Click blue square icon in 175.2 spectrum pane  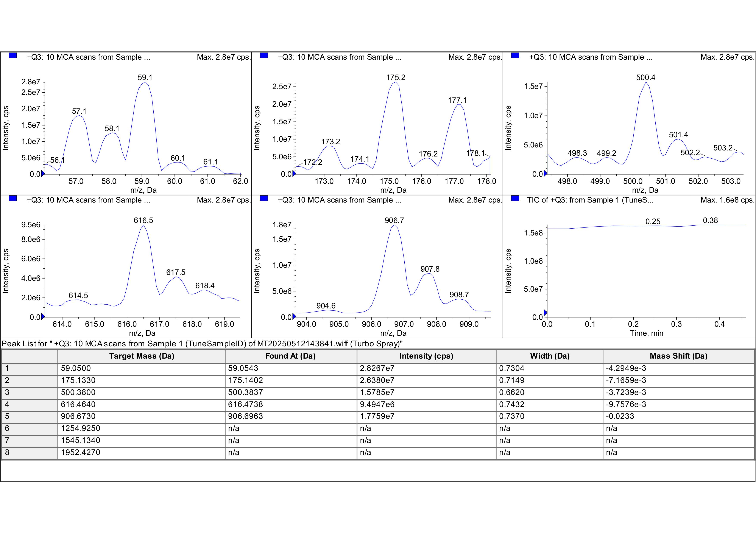pyautogui.click(x=264, y=56)
